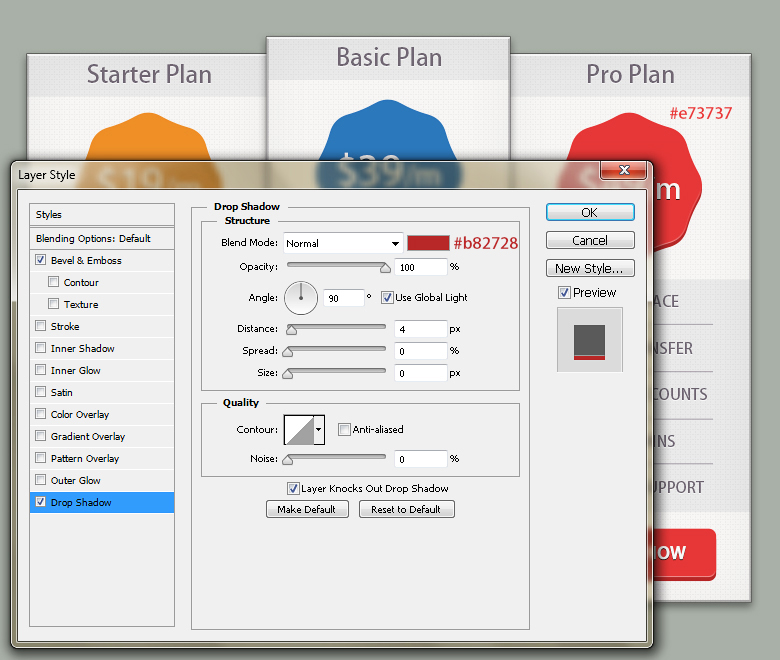Viewport: 780px width, 660px height.
Task: Uncheck Bevel & Emboss checkbox
Action: (41, 260)
